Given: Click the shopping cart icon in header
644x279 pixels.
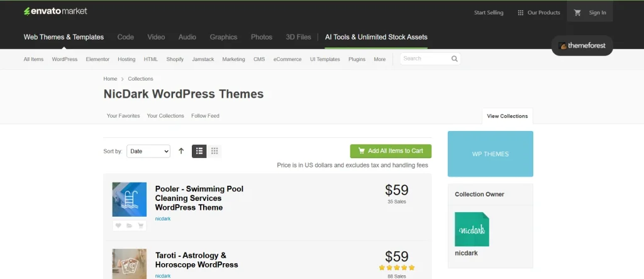Looking at the screenshot, I should [577, 13].
